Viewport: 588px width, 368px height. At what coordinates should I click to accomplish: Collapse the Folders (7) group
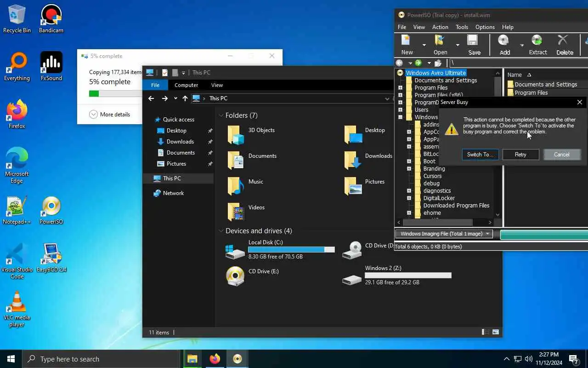point(221,115)
